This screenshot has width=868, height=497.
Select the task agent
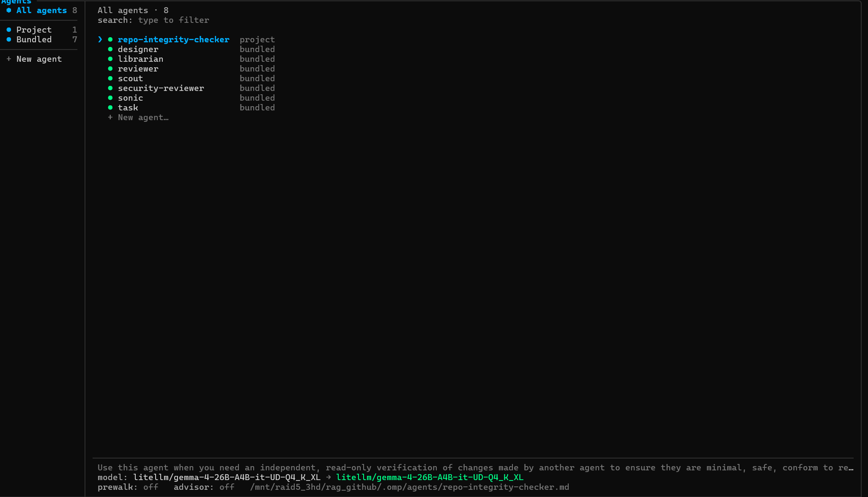[x=128, y=107]
